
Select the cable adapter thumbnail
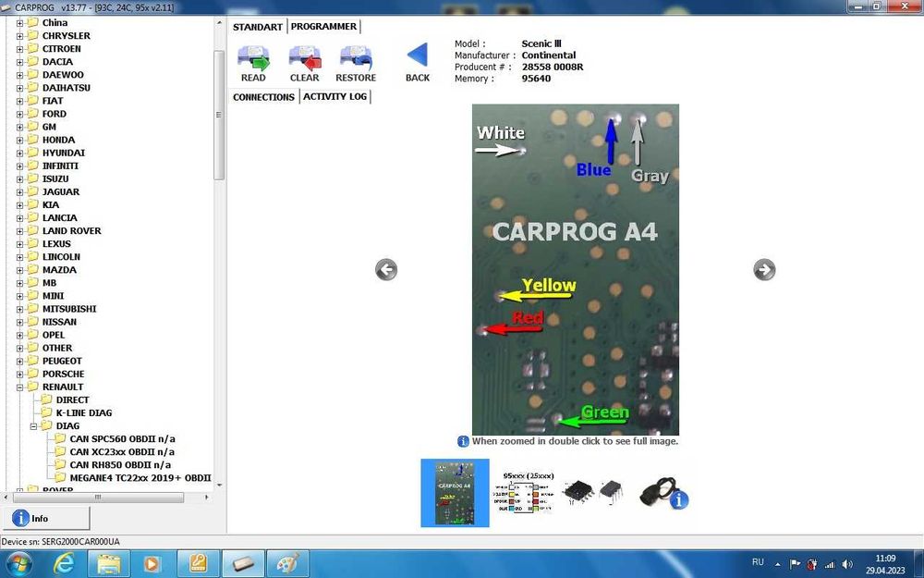click(x=663, y=493)
